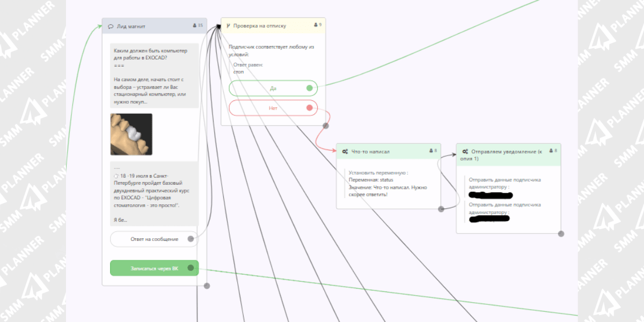Open the tooth model image thumbnail
Viewport: 644px width, 322px height.
(131, 134)
